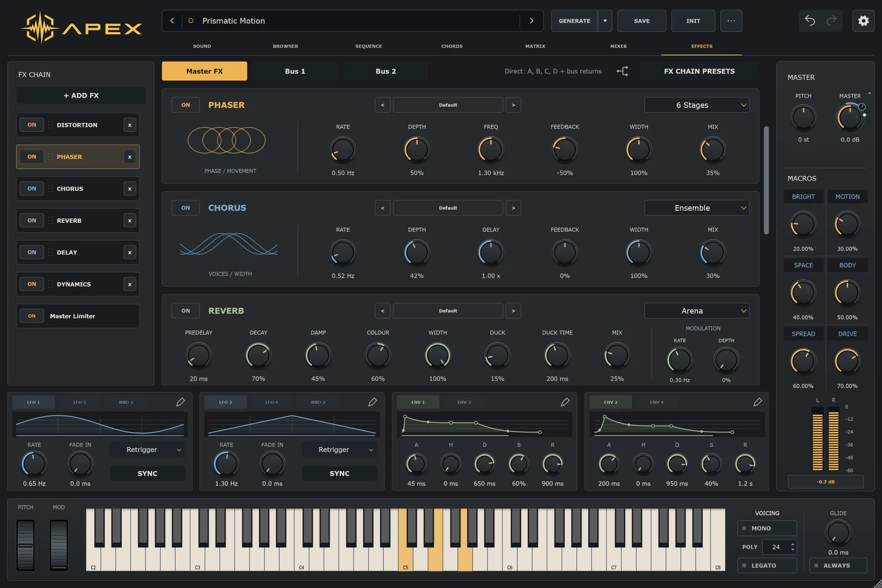Viewport: 882px width, 588px height.
Task: Open the GENERATE dropdown arrow
Action: (605, 21)
